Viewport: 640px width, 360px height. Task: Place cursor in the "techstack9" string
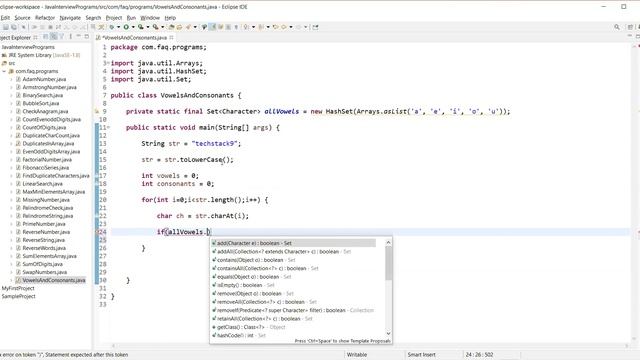click(216, 144)
